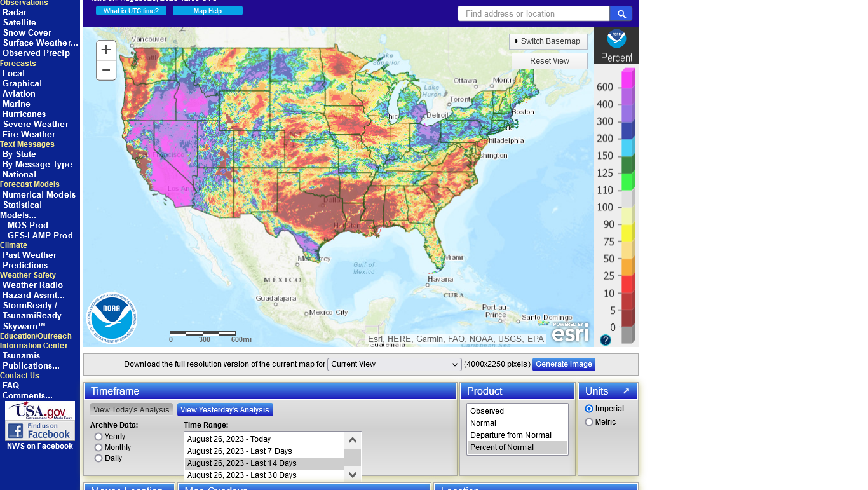Open the legend help question mark icon

(x=606, y=339)
